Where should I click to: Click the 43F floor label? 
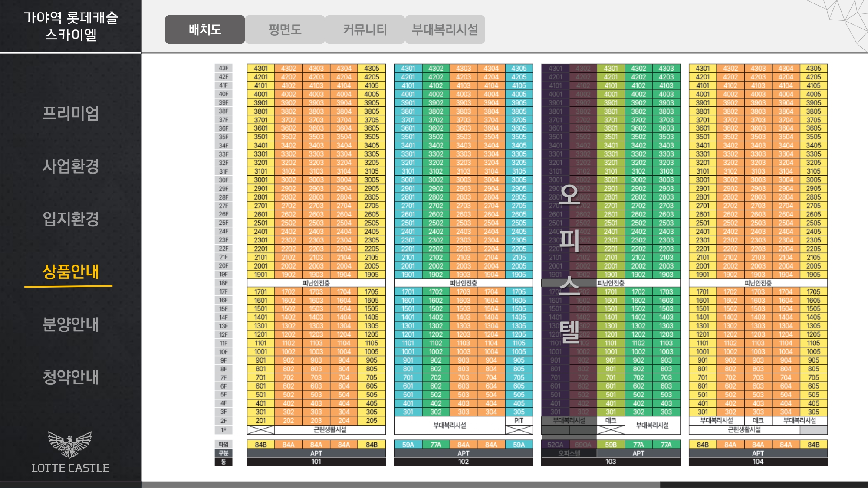pos(224,68)
